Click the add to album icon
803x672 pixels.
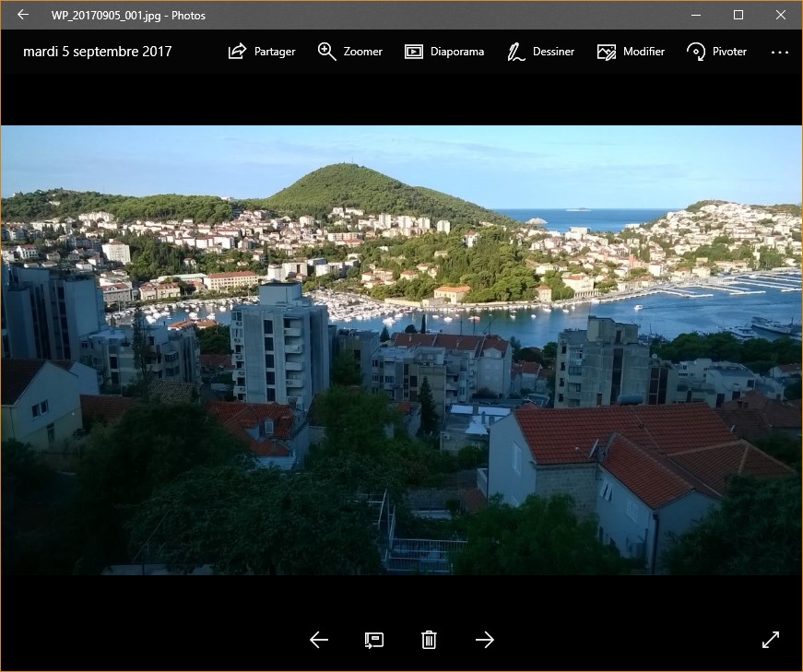(373, 640)
